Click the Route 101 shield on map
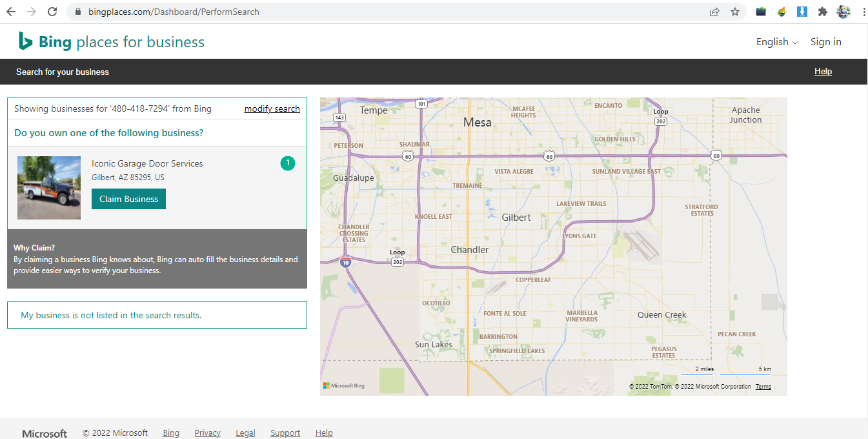868x439 pixels. click(x=421, y=103)
